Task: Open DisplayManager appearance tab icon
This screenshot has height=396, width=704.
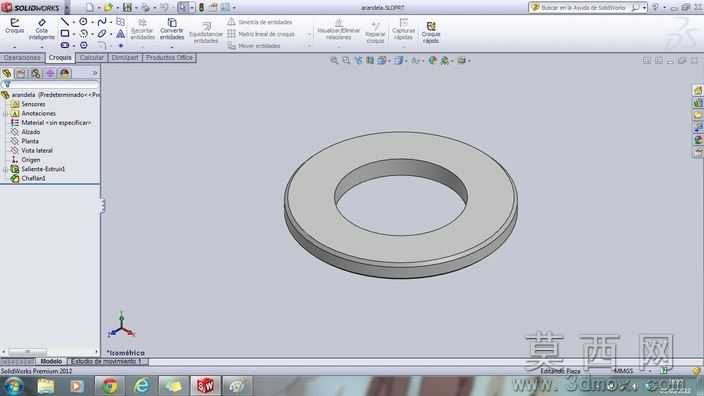Action: click(x=64, y=73)
